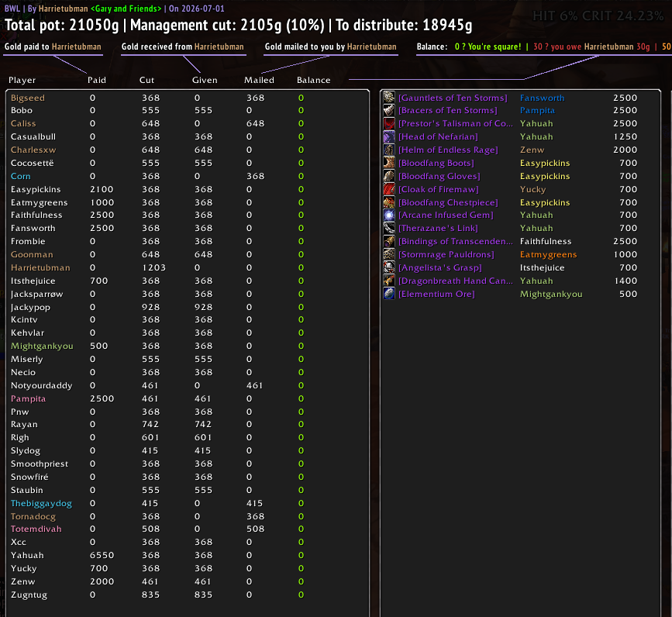The width and height of the screenshot is (672, 617).
Task: Click Notyourdaddy's mailed amount 461
Action: (254, 386)
